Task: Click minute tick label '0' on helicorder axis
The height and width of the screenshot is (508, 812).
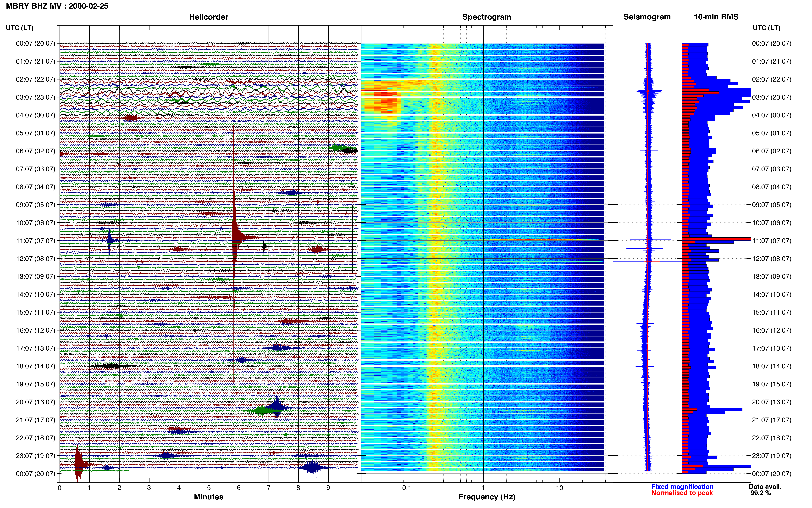Action: tap(59, 487)
